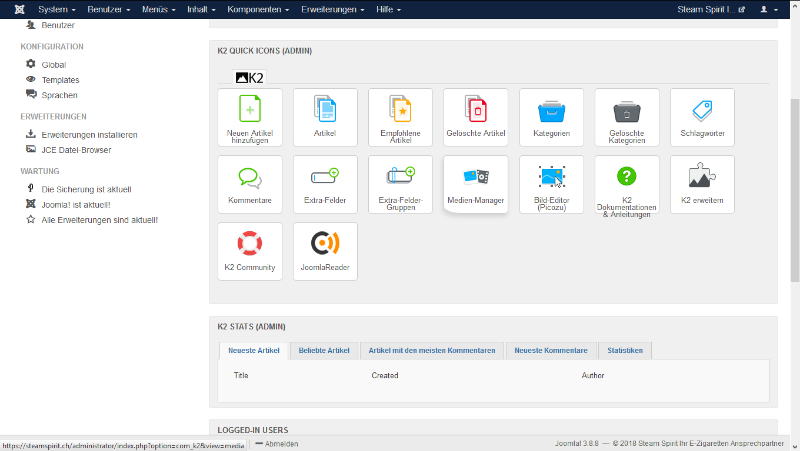
Task: Click the Erweiterungen installieren download icon
Action: 31,134
